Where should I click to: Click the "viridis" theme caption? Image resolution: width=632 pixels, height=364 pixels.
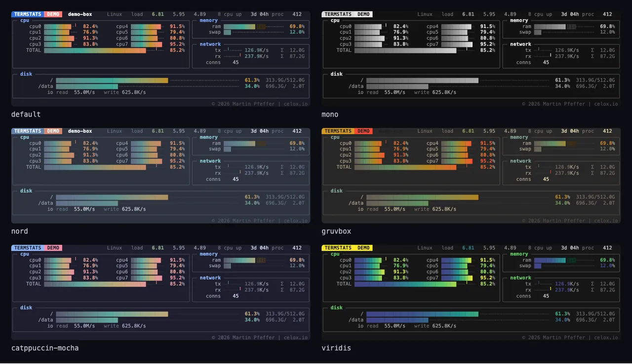(x=336, y=348)
